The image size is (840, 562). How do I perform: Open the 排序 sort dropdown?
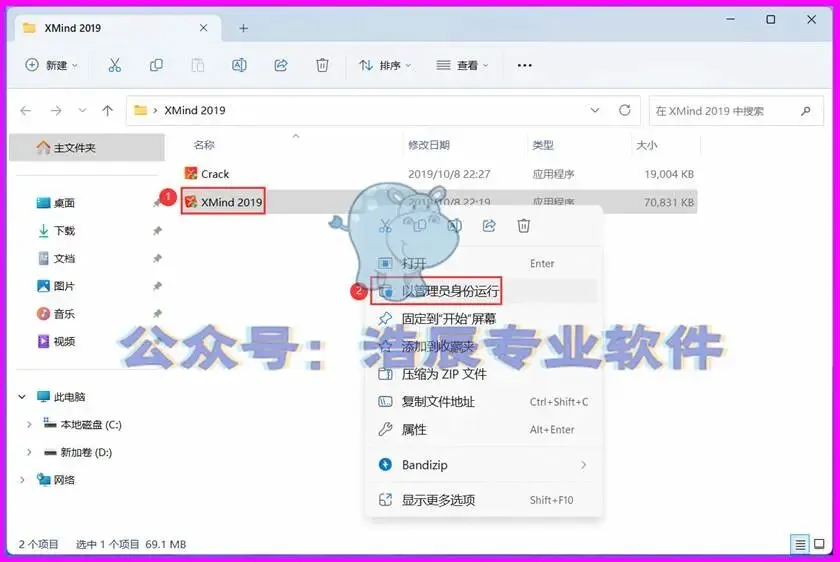pos(385,65)
